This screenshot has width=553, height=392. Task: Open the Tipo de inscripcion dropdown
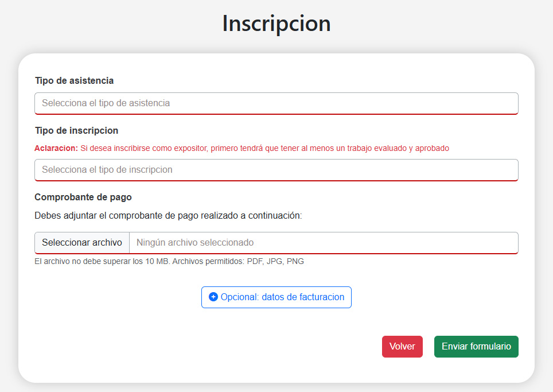276,170
